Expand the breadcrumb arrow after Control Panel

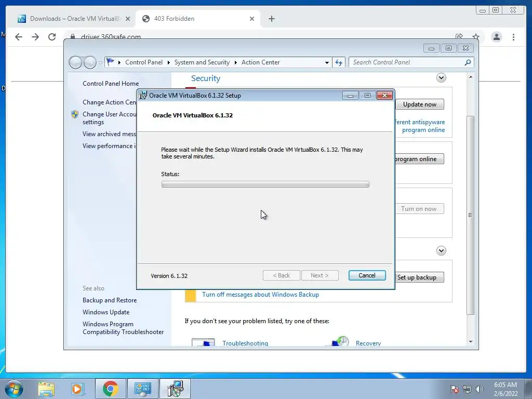(169, 62)
